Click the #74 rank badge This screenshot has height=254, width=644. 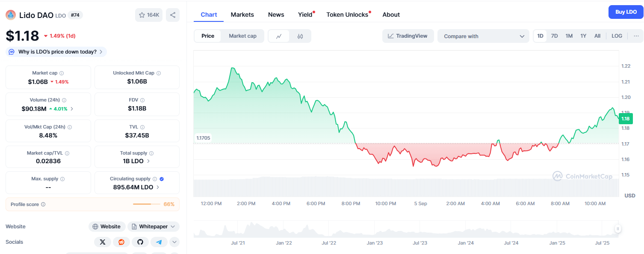tap(75, 15)
